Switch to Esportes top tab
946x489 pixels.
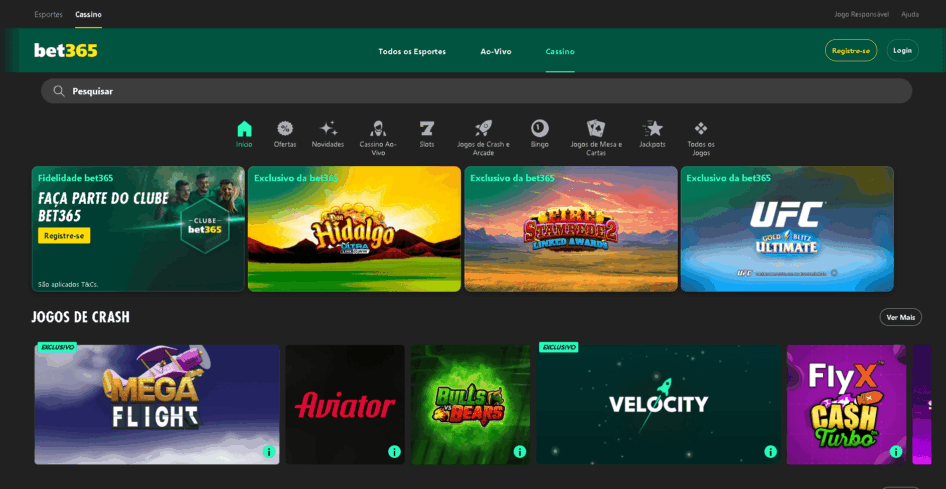pos(48,14)
